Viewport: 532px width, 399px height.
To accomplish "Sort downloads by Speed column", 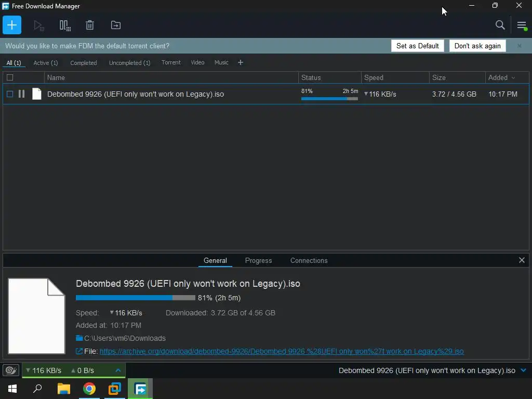I will 395,78.
